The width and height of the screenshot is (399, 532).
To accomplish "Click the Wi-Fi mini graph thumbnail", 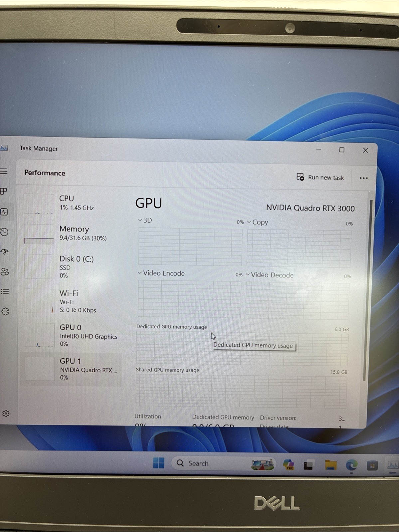I will pos(39,301).
